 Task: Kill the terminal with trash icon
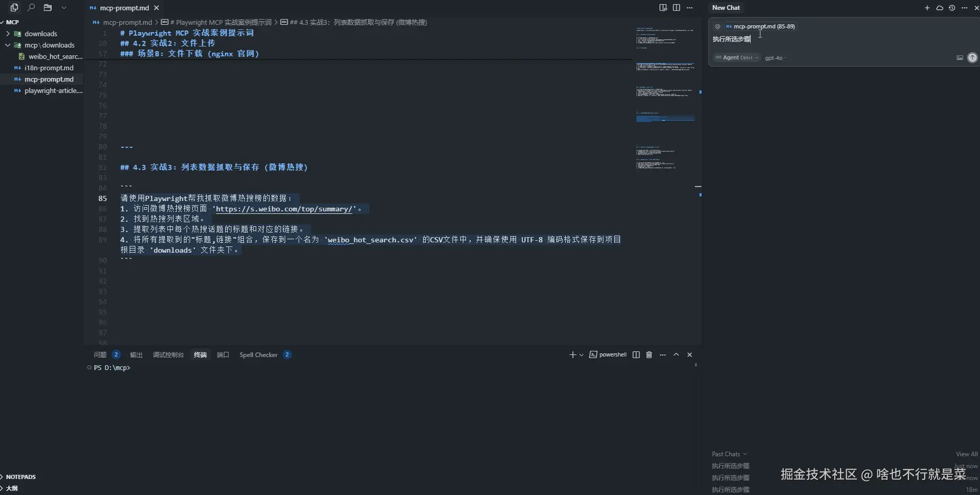point(649,354)
